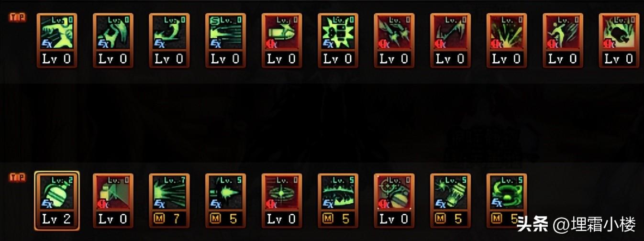
Task: Pick the grenade with crosshair skill
Action: click(x=394, y=200)
